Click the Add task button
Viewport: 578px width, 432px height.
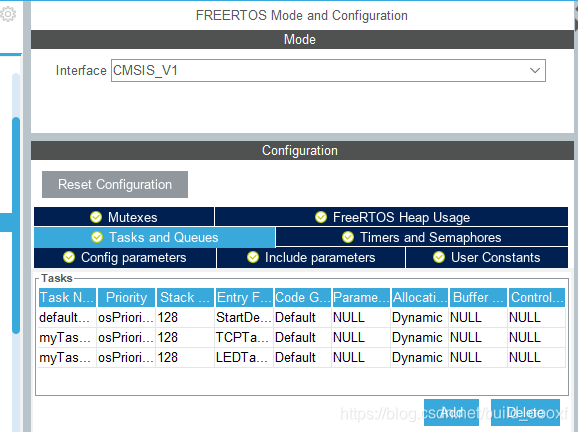click(x=451, y=412)
